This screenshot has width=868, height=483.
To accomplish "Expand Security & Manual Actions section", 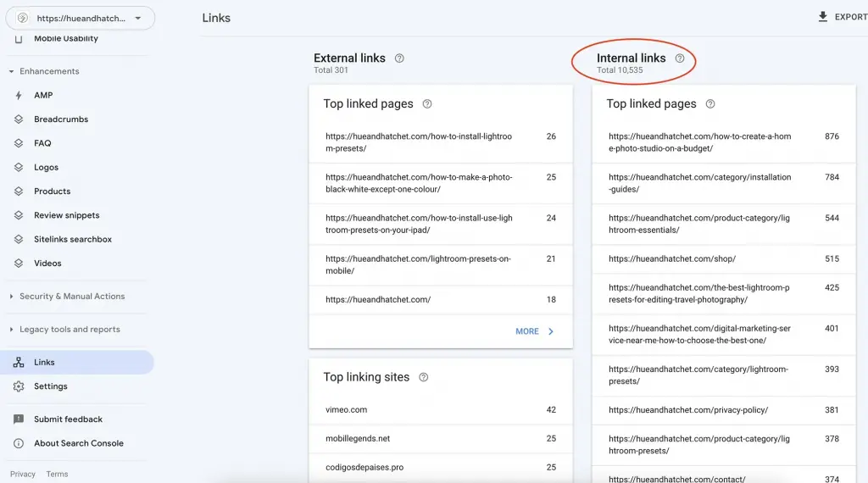I will pyautogui.click(x=11, y=297).
